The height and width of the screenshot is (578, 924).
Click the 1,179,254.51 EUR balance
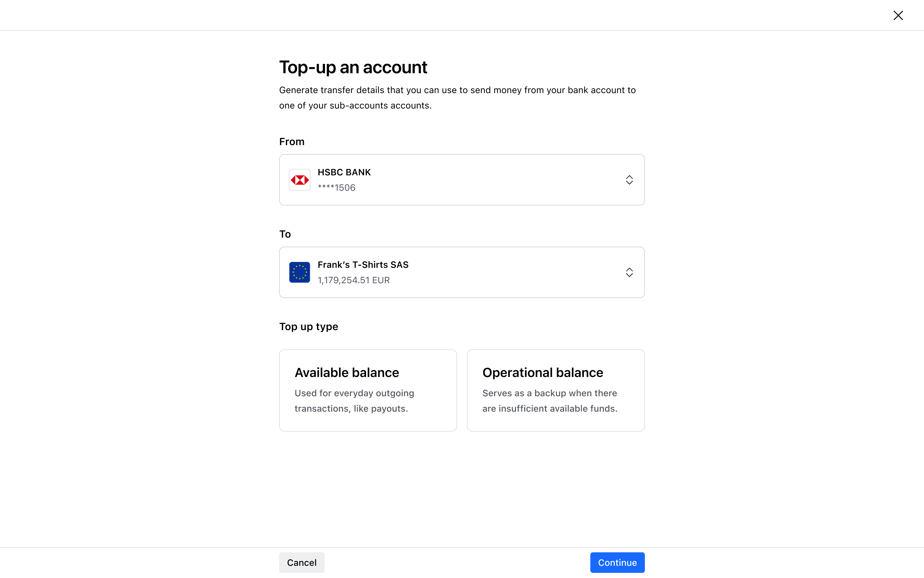click(x=354, y=280)
